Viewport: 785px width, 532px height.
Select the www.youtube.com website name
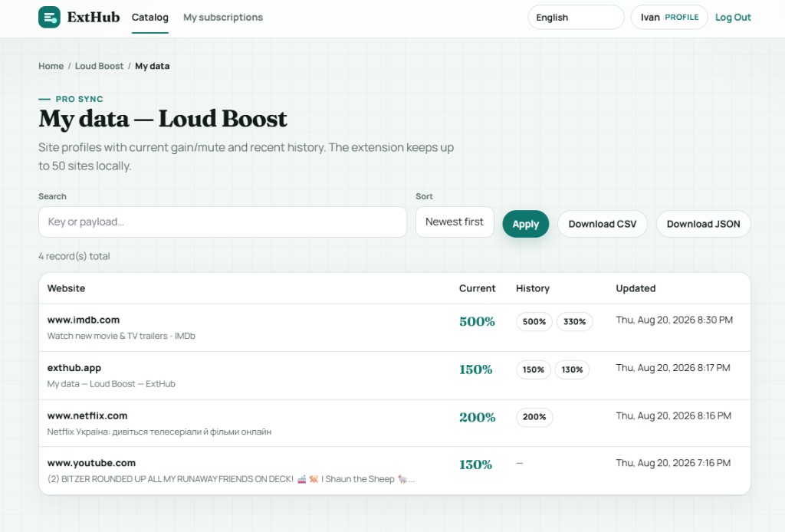(x=91, y=463)
